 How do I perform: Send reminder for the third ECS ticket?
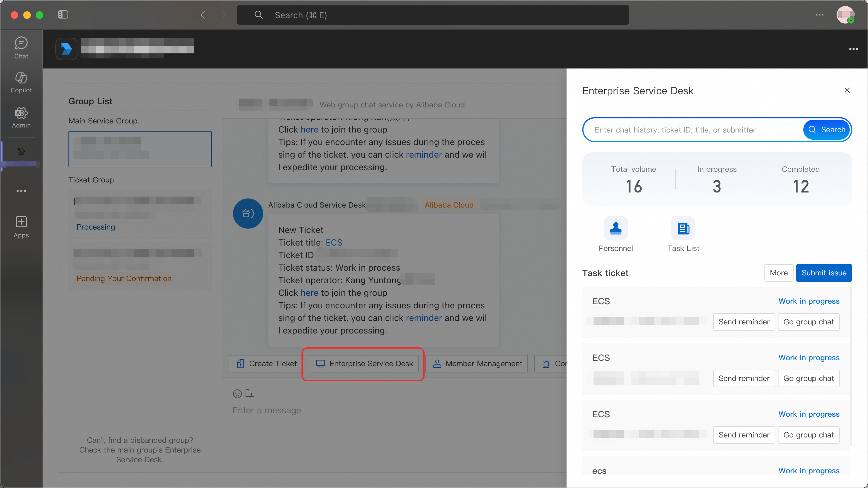coord(744,435)
